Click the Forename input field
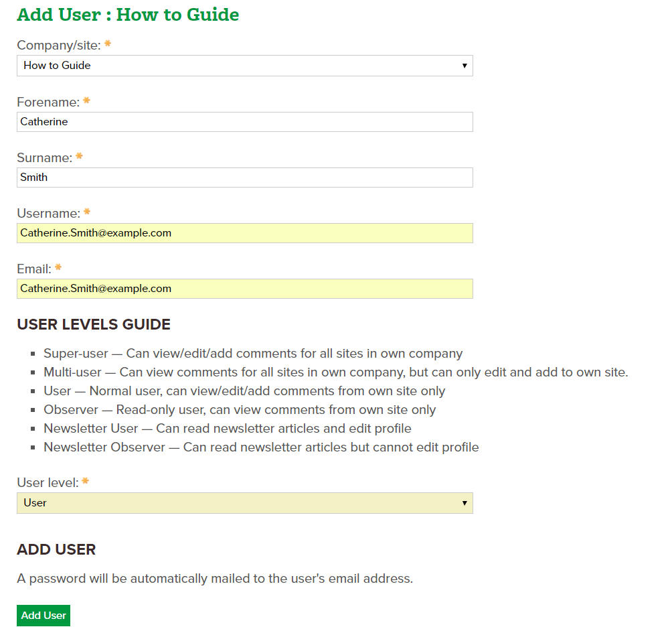Image resolution: width=672 pixels, height=631 pixels. click(245, 122)
